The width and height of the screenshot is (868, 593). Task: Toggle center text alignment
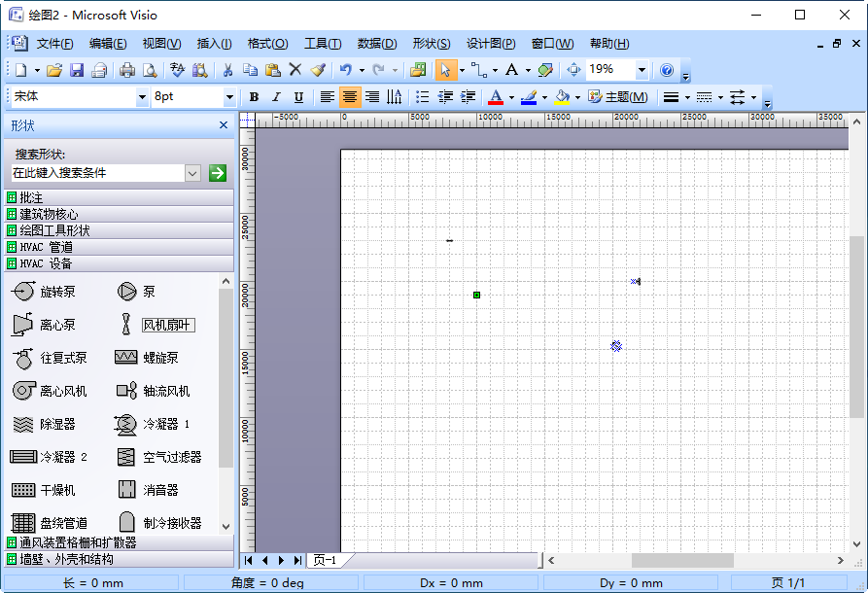(349, 97)
